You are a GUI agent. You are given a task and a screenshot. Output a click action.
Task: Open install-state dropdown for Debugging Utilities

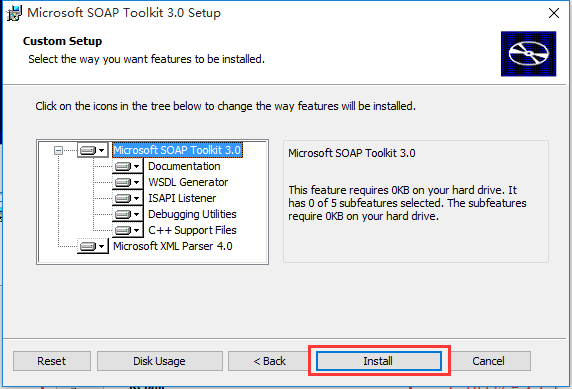click(128, 214)
